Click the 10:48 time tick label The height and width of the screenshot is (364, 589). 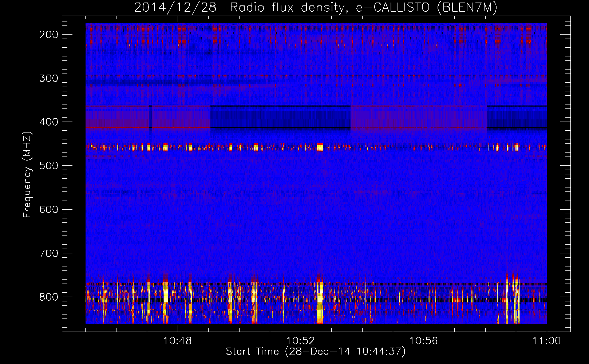178,341
